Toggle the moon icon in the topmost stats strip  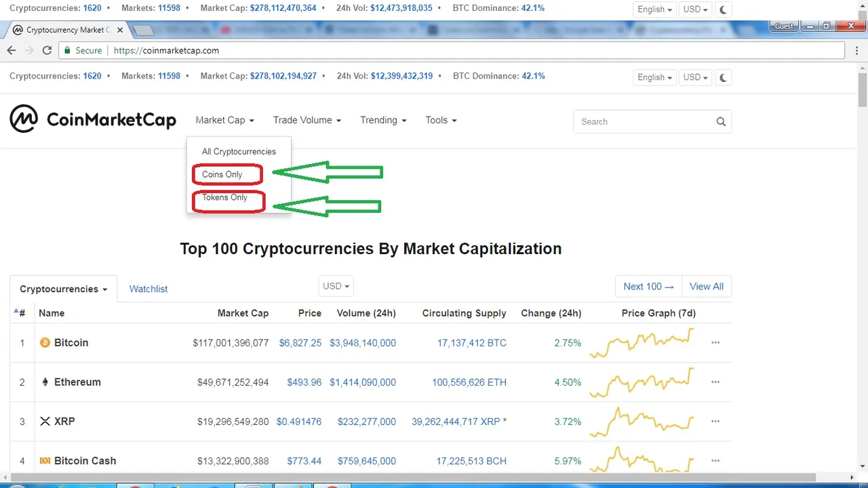tap(724, 9)
